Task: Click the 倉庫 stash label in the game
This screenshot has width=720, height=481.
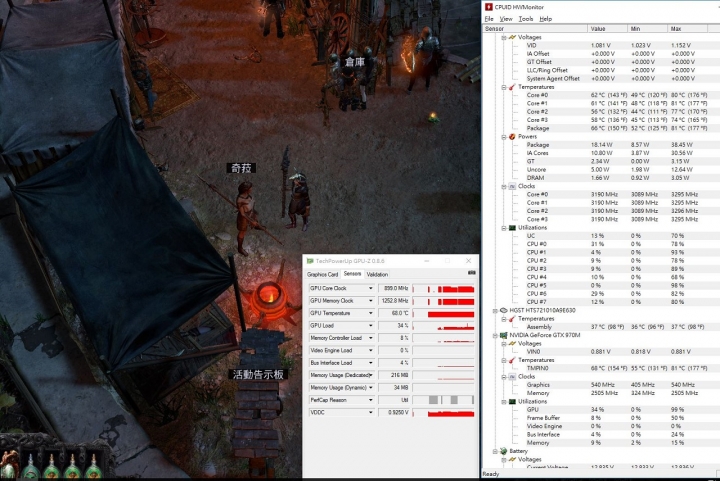Action: click(355, 62)
